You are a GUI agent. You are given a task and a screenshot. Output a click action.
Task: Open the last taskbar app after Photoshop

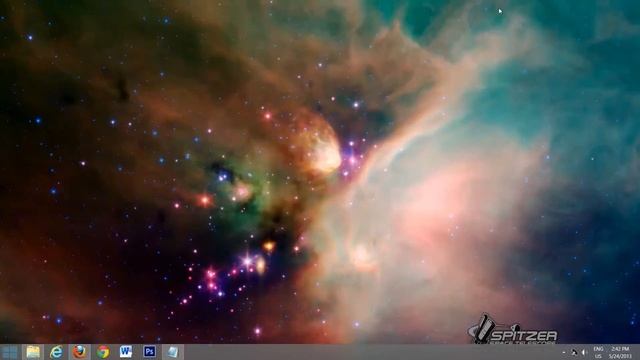click(x=173, y=352)
